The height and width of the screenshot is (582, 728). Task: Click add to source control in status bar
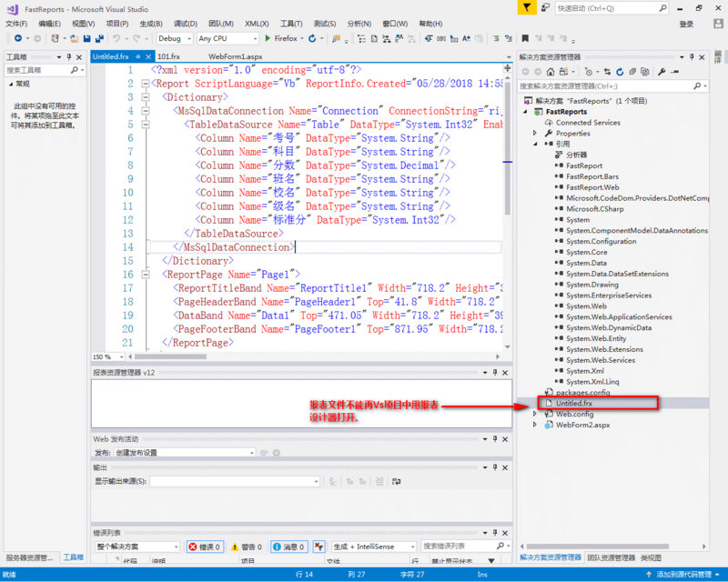(x=684, y=575)
